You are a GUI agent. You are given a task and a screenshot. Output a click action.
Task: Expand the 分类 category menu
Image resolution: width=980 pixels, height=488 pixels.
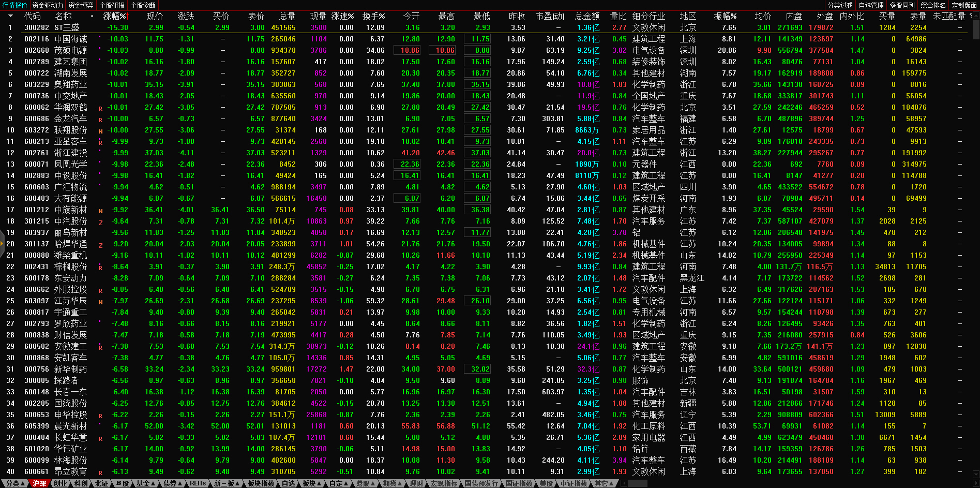click(x=15, y=483)
